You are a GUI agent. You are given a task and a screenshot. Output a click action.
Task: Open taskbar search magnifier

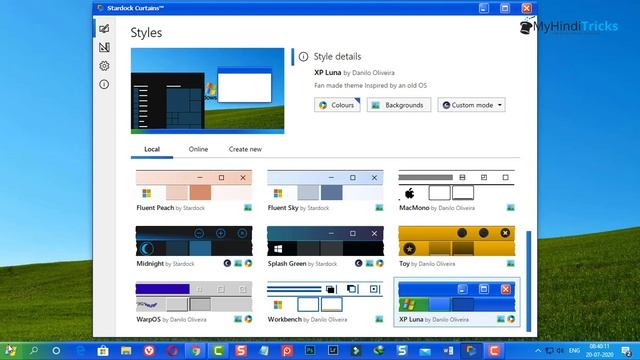(x=34, y=351)
